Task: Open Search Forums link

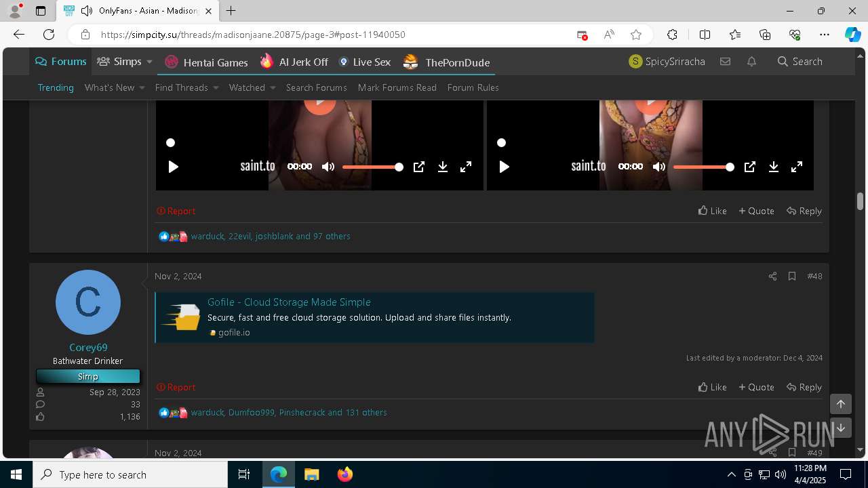Action: [317, 87]
